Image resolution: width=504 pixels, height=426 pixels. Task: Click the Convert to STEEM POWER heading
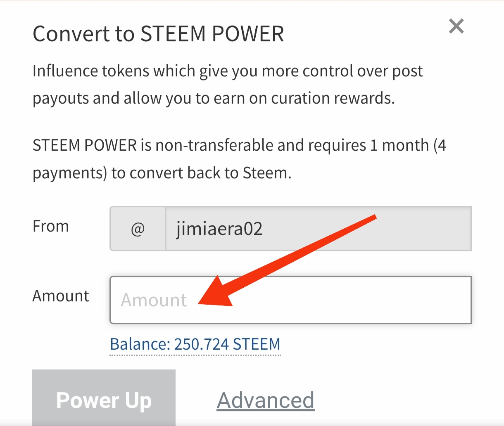tap(158, 34)
